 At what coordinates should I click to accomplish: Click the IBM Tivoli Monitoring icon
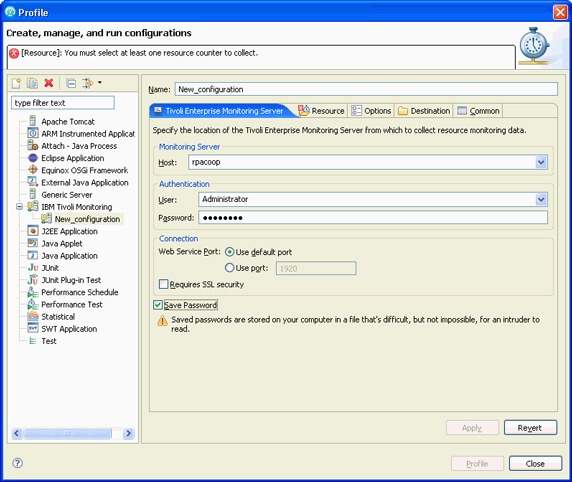point(33,206)
